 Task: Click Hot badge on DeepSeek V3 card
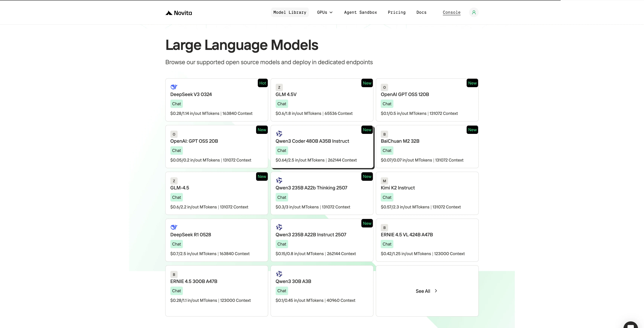262,83
